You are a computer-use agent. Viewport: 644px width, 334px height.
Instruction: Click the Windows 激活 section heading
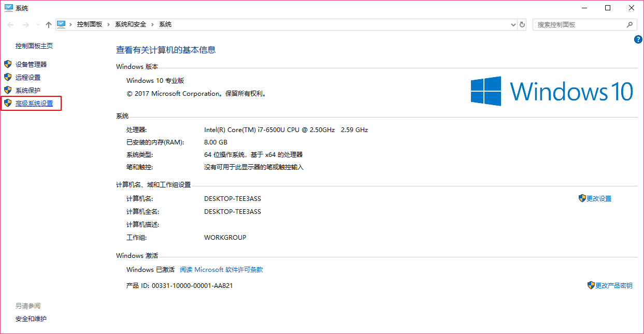pyautogui.click(x=137, y=256)
